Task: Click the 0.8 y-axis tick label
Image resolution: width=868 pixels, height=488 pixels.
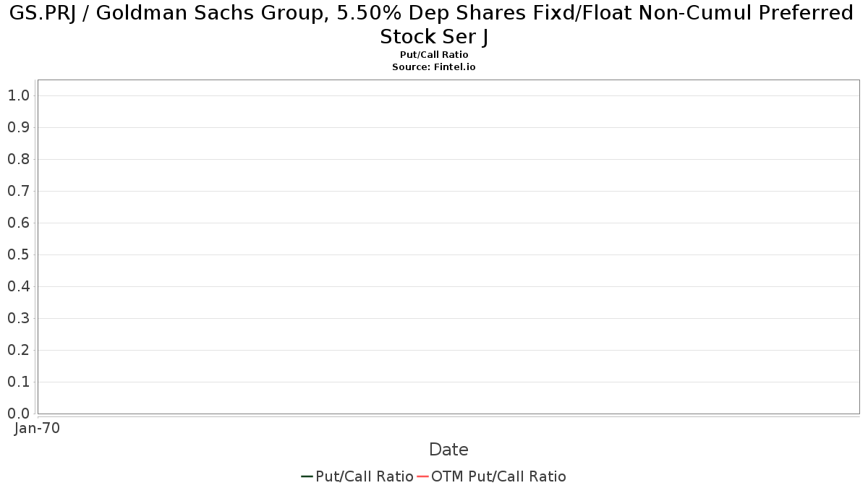Action: [x=18, y=159]
